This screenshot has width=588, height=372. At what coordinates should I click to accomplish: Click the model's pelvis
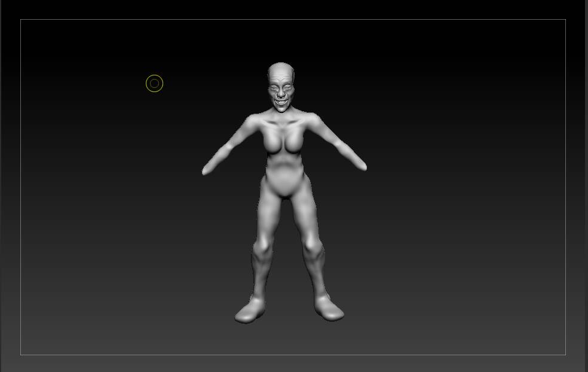(286, 187)
